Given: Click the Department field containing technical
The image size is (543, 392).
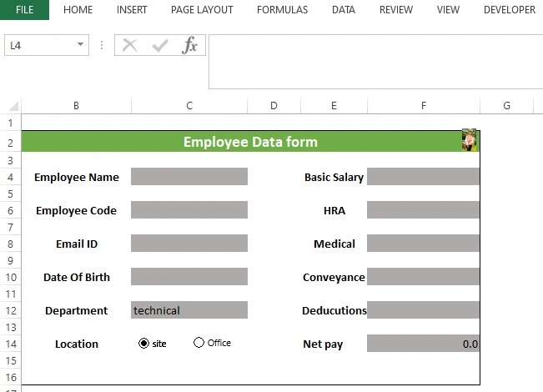Looking at the screenshot, I should pyautogui.click(x=189, y=310).
